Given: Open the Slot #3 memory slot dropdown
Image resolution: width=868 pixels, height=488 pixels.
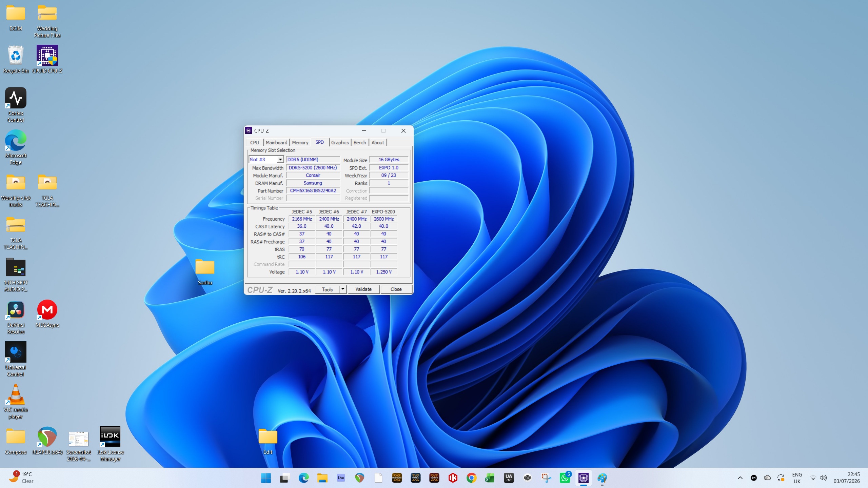Looking at the screenshot, I should pyautogui.click(x=266, y=160).
